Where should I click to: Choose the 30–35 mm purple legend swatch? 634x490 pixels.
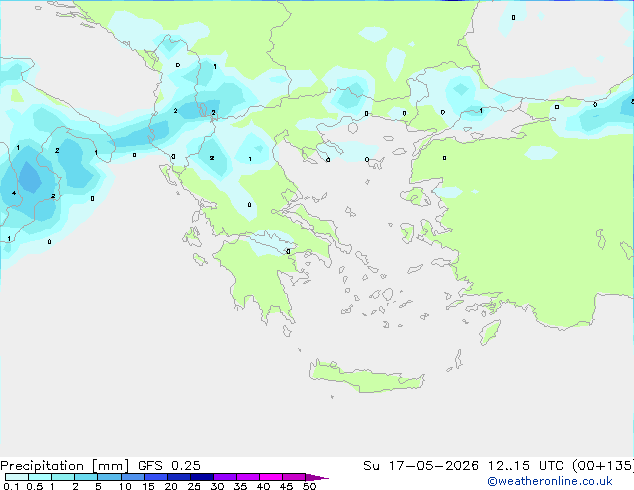pos(224,477)
